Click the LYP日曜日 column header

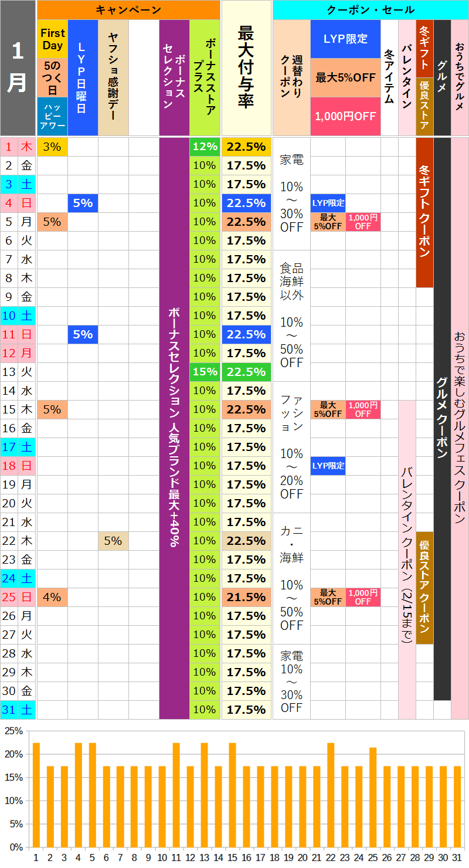pos(83,78)
